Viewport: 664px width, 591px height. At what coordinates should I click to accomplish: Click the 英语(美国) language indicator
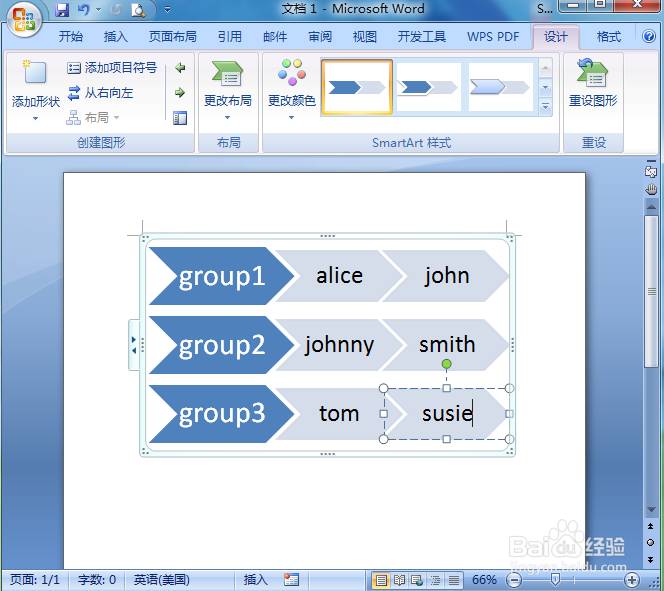(x=161, y=580)
